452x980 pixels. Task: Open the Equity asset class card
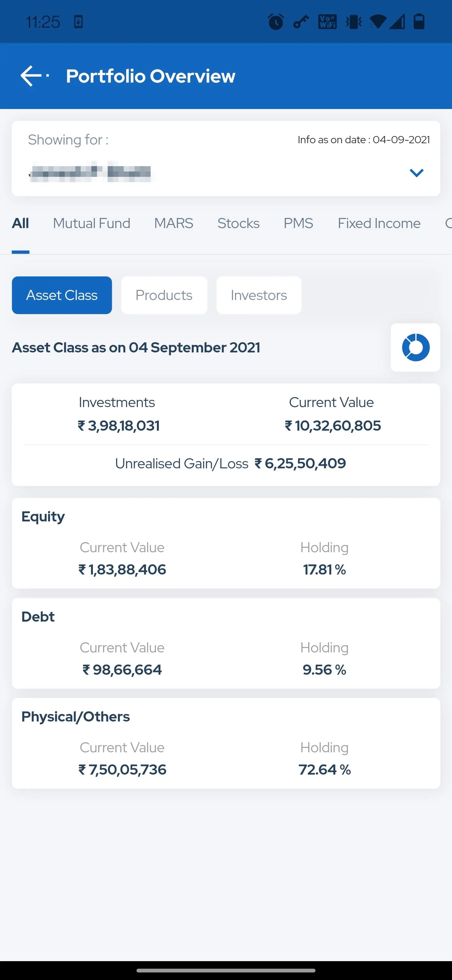coord(226,543)
